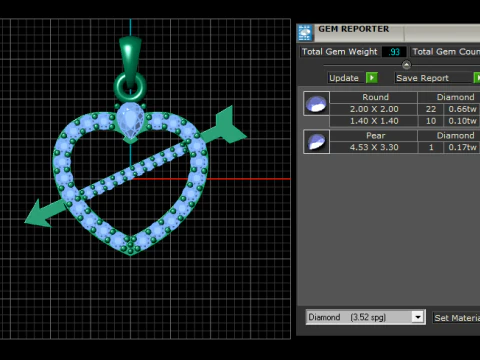This screenshot has height=360, width=480.
Task: Select the quantity cell showing 10
Action: pos(431,121)
